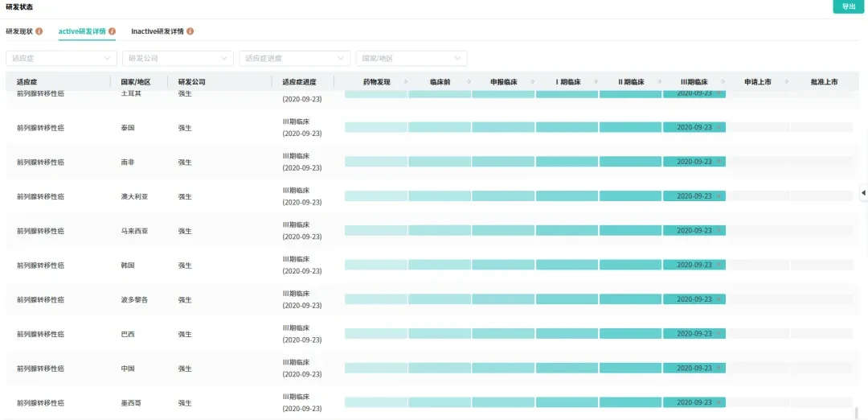Switch to the Inactive研发详情 tab
Viewport: 868px width, 420px height.
point(158,31)
